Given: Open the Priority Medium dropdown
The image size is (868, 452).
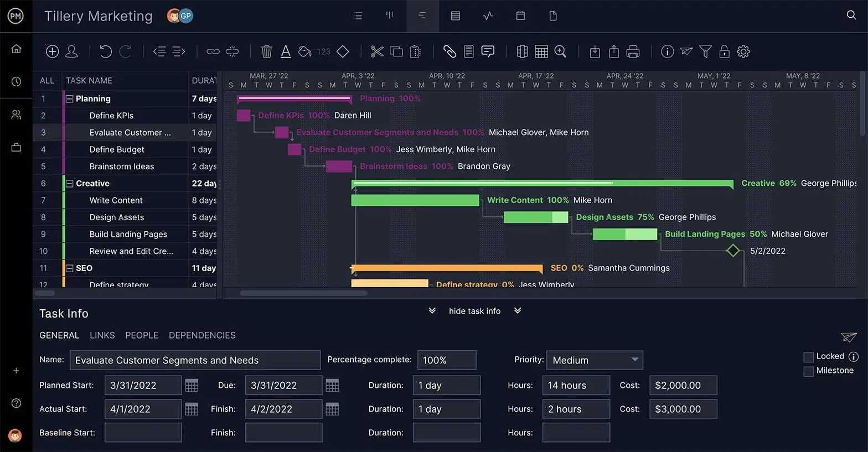Looking at the screenshot, I should pyautogui.click(x=594, y=360).
